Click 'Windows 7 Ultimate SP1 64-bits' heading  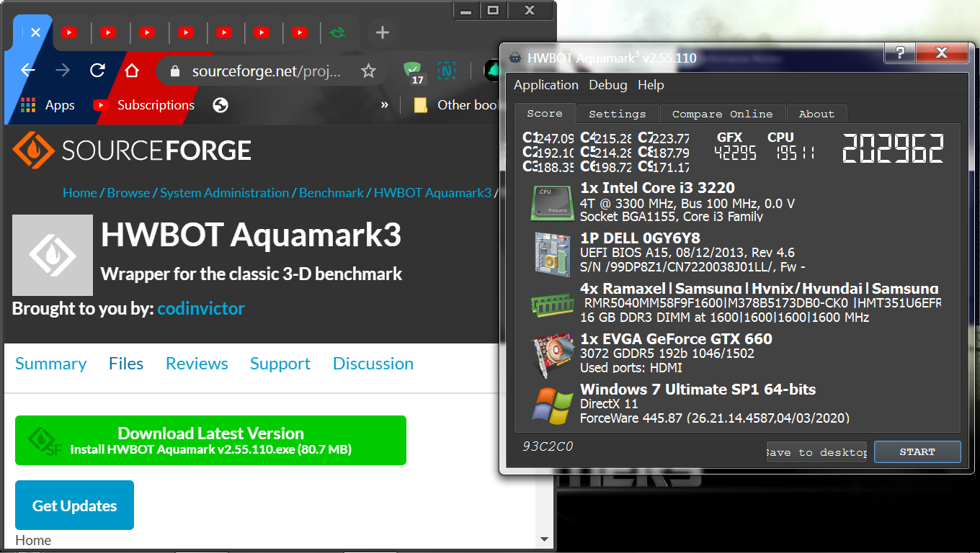tap(698, 390)
